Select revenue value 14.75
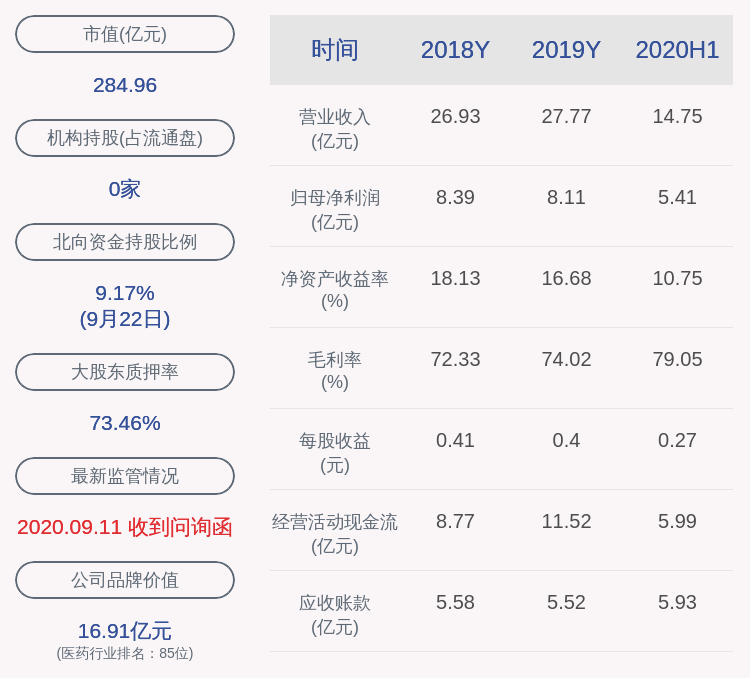This screenshot has width=750, height=678. coord(677,116)
